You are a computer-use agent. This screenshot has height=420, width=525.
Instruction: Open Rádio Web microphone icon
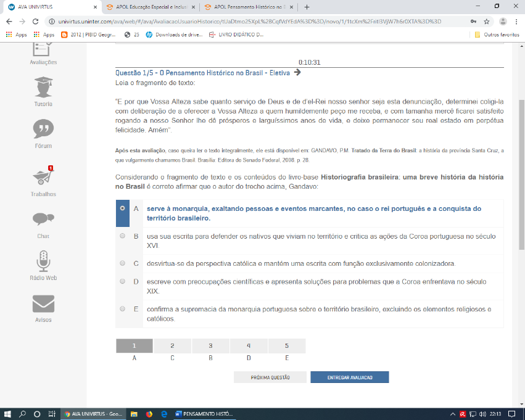[43, 261]
